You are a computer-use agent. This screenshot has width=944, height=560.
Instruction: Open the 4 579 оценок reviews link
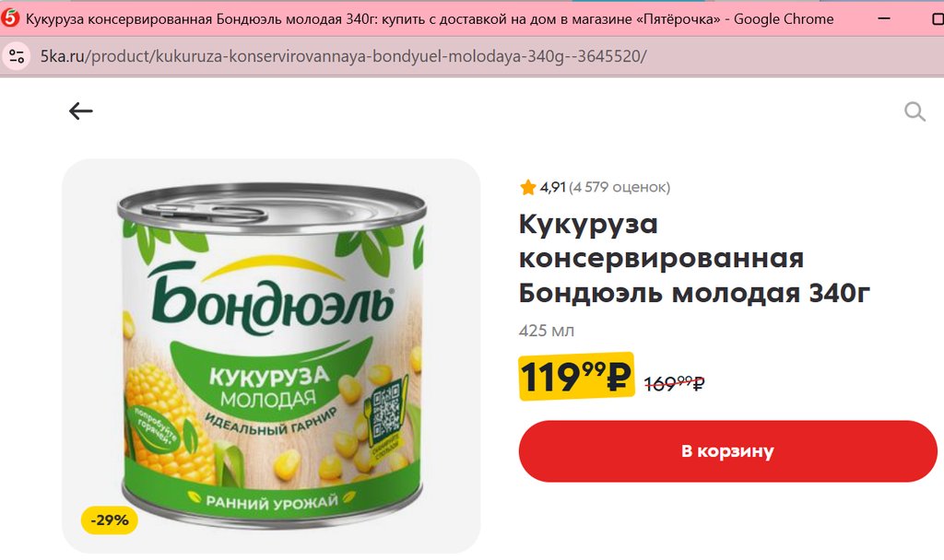tap(619, 187)
